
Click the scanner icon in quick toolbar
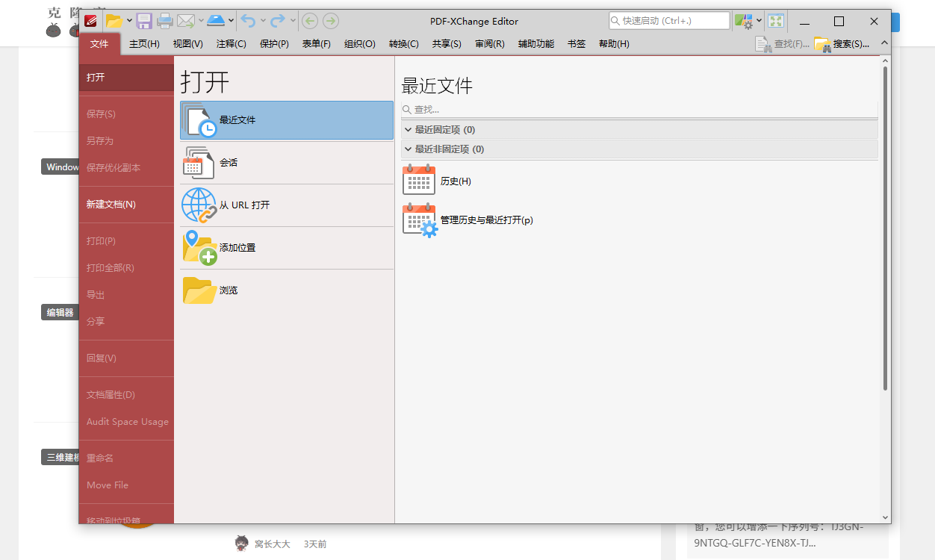pyautogui.click(x=215, y=21)
